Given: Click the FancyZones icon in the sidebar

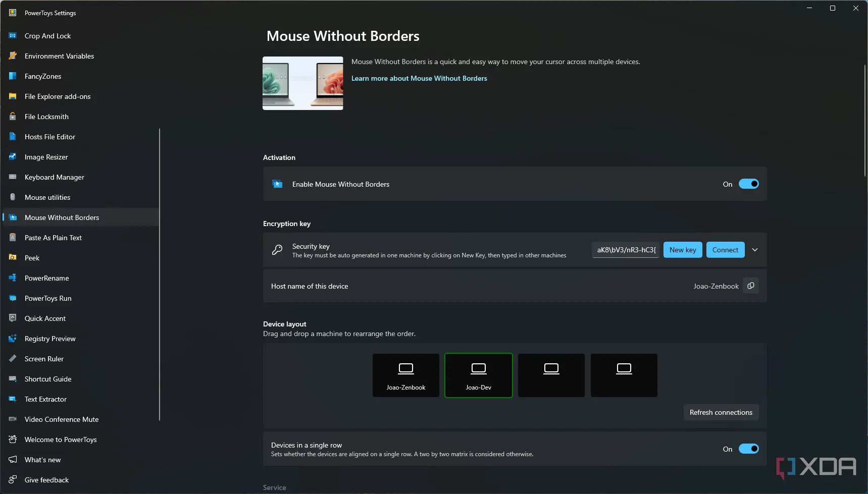Looking at the screenshot, I should (13, 76).
